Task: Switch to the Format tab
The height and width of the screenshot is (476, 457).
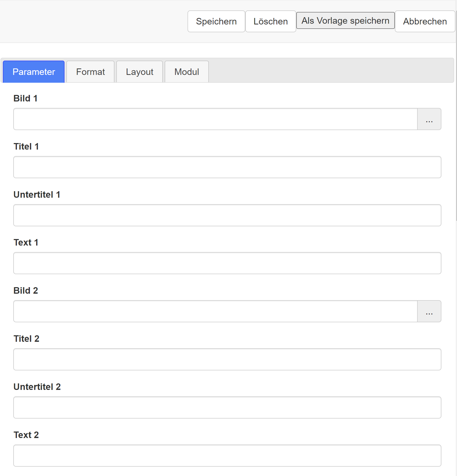Action: click(x=91, y=72)
